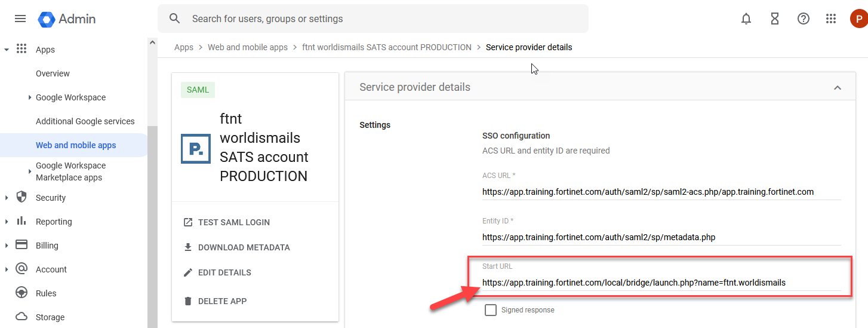
Task: Click the Entity ID field
Action: [661, 237]
